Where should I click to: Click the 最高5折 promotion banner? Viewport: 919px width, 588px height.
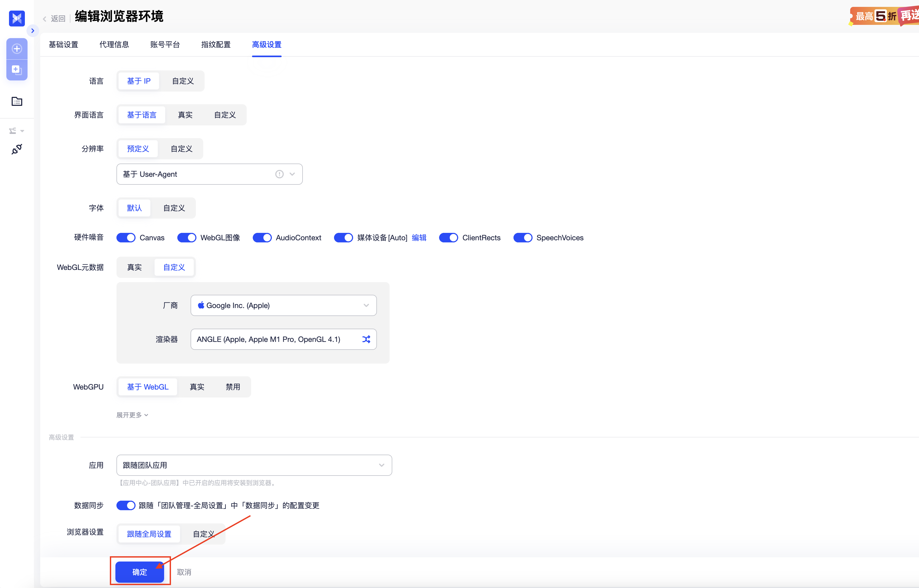coord(884,16)
